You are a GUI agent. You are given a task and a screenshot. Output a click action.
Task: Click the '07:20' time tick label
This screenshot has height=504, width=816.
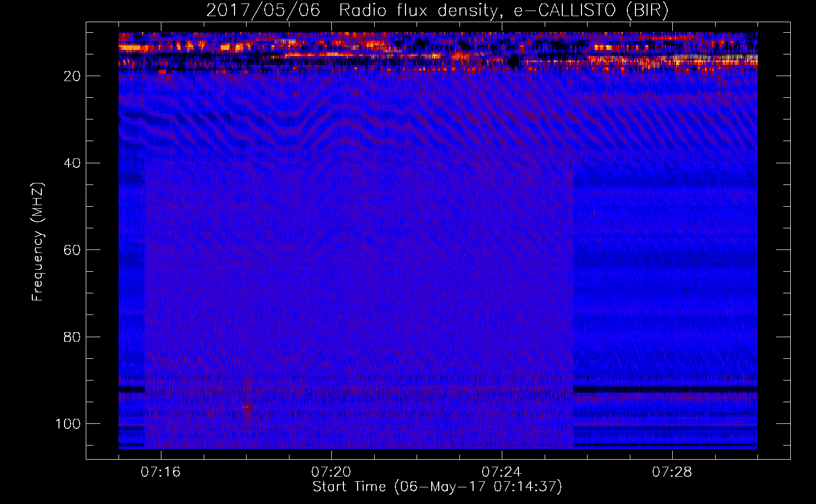click(x=331, y=472)
